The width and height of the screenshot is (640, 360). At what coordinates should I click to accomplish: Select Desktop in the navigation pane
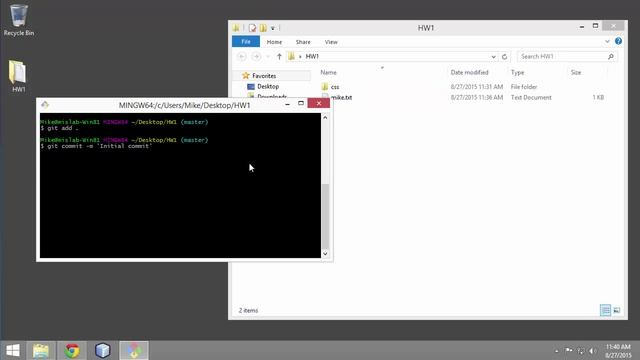click(x=268, y=87)
